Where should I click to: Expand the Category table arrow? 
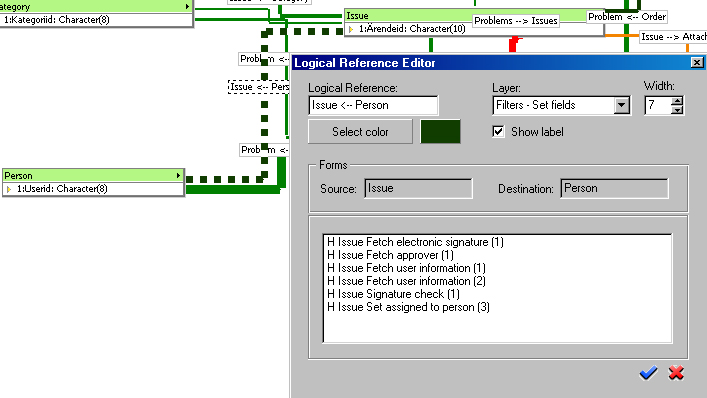(x=187, y=6)
